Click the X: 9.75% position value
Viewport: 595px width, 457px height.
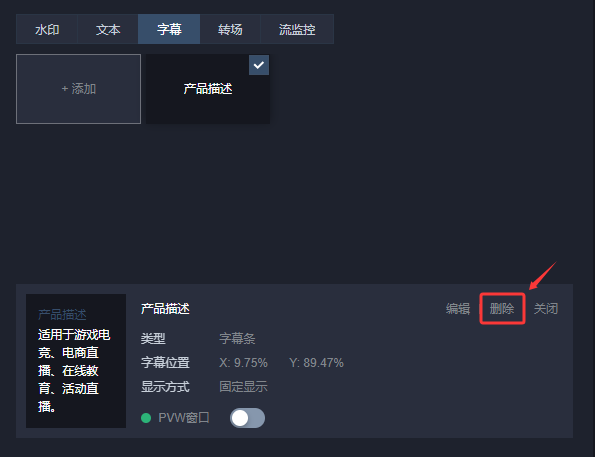point(243,362)
